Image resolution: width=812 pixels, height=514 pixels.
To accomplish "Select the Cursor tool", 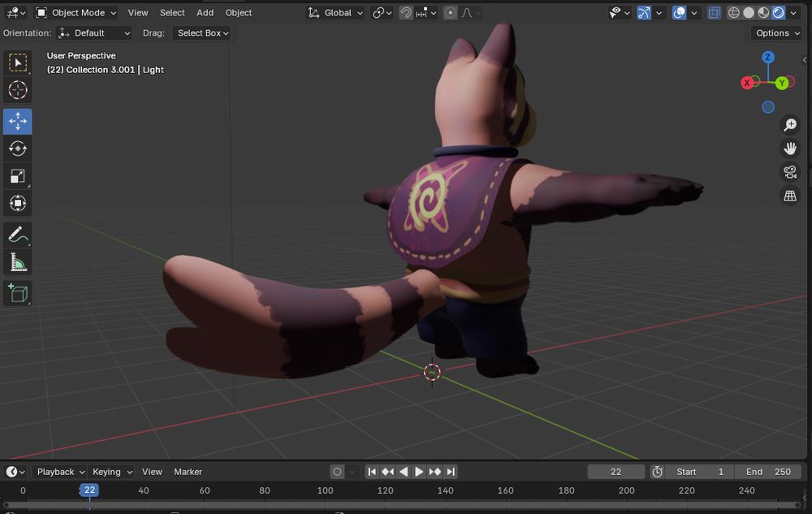I will pos(18,90).
